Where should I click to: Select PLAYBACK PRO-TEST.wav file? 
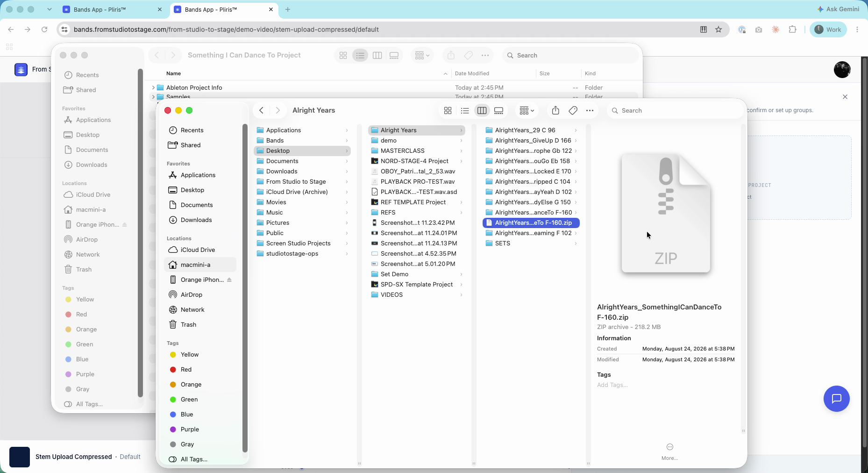(417, 181)
